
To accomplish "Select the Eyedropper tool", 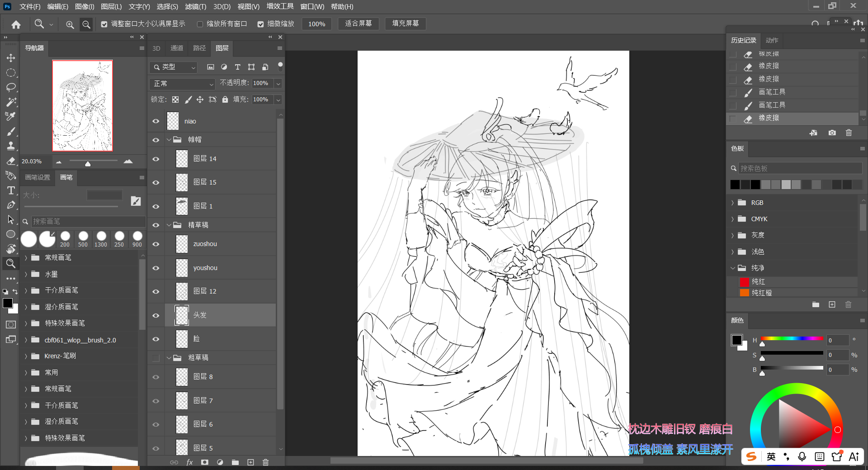I will click(11, 117).
